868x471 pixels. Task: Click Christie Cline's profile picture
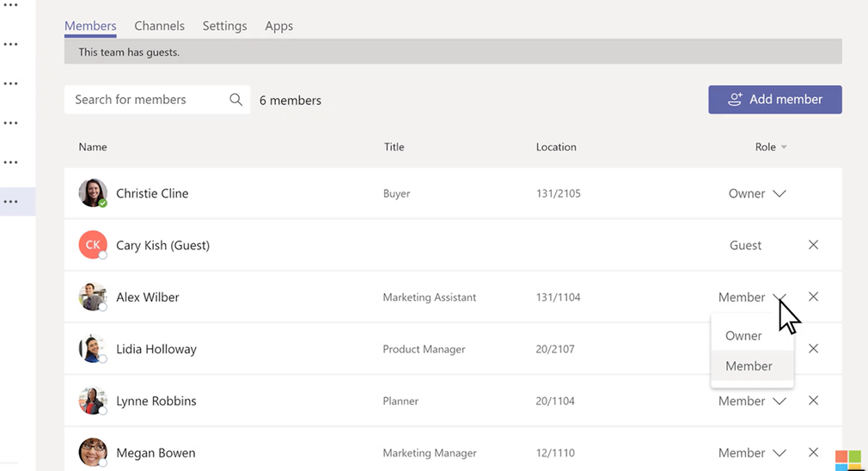pos(93,193)
